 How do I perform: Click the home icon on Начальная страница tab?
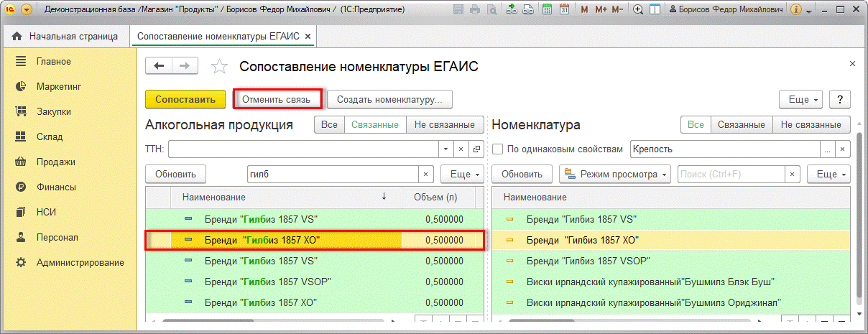point(17,36)
